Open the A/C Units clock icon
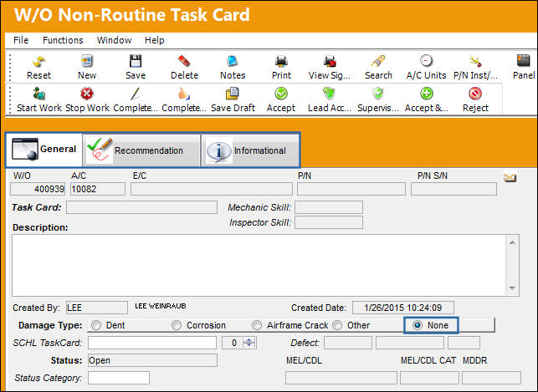Image resolution: width=538 pixels, height=392 pixels. pos(426,61)
